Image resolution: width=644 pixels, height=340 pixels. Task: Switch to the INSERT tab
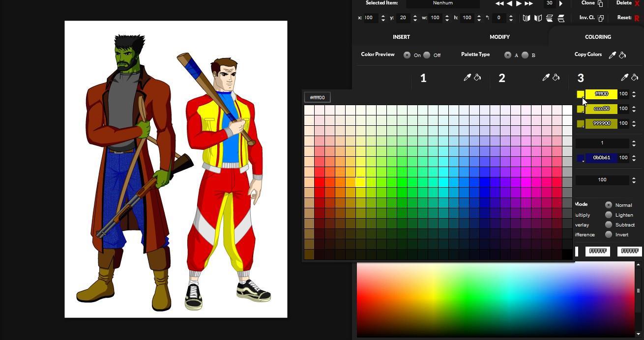[x=401, y=37]
